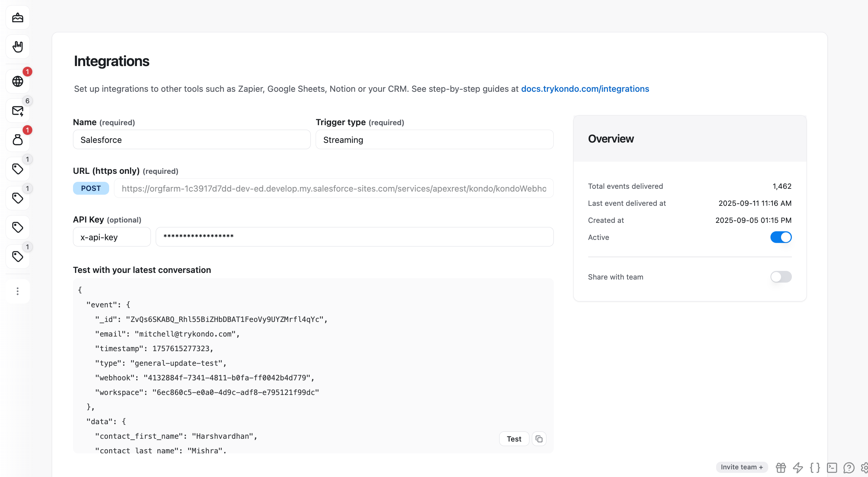Click the POST method badge

tap(91, 188)
